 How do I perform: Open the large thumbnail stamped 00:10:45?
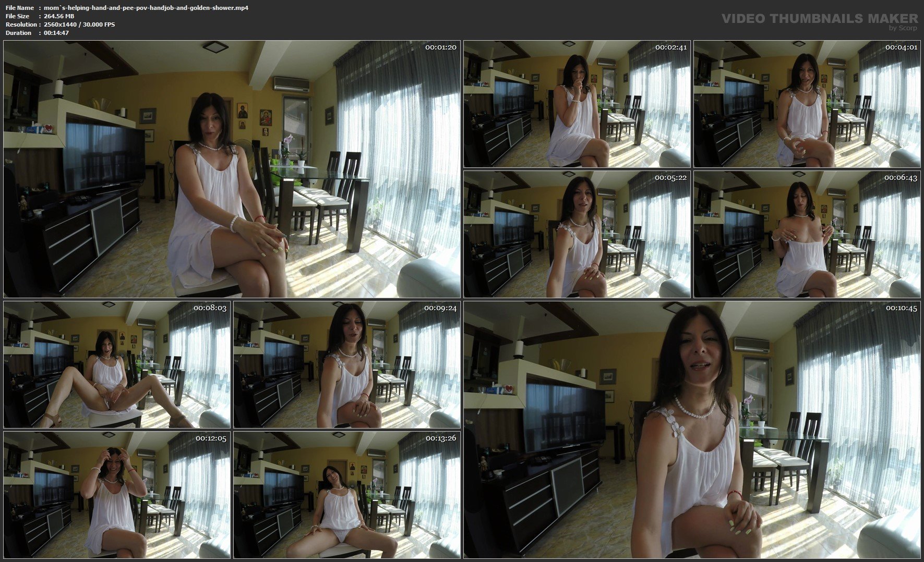click(692, 430)
